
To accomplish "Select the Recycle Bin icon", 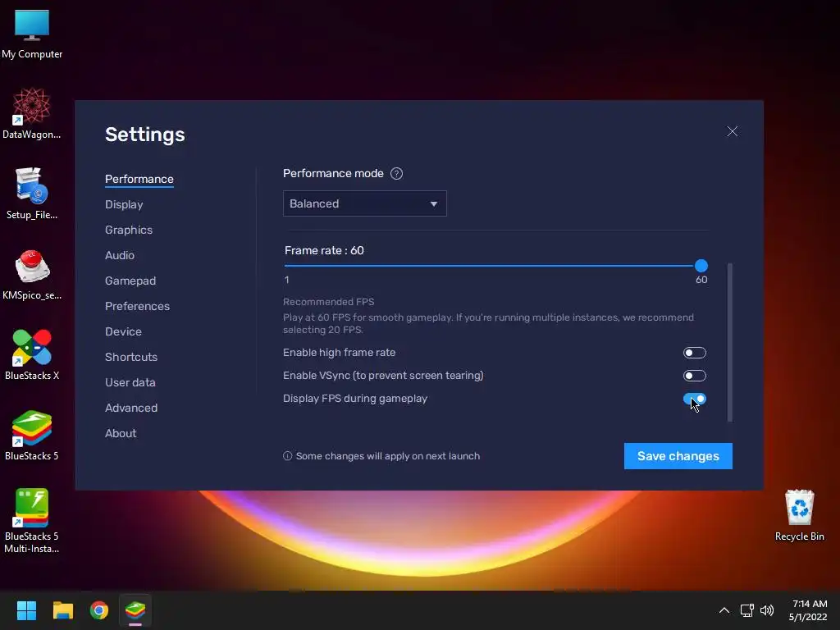I will (799, 515).
